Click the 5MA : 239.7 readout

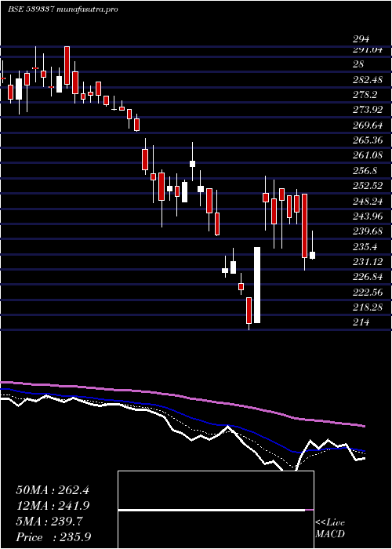[x=49, y=522]
